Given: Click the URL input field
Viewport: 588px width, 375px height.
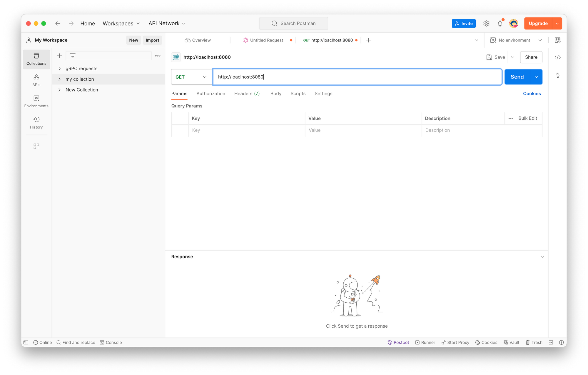Looking at the screenshot, I should point(357,77).
